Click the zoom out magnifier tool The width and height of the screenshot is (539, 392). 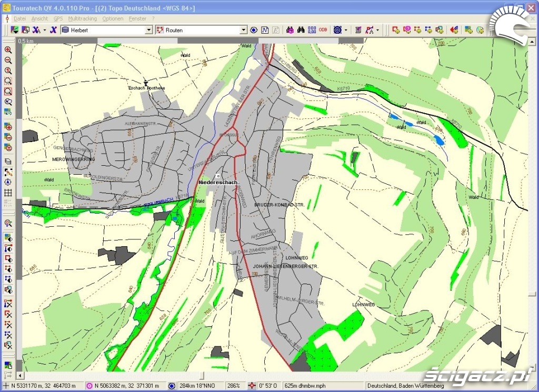pos(8,61)
